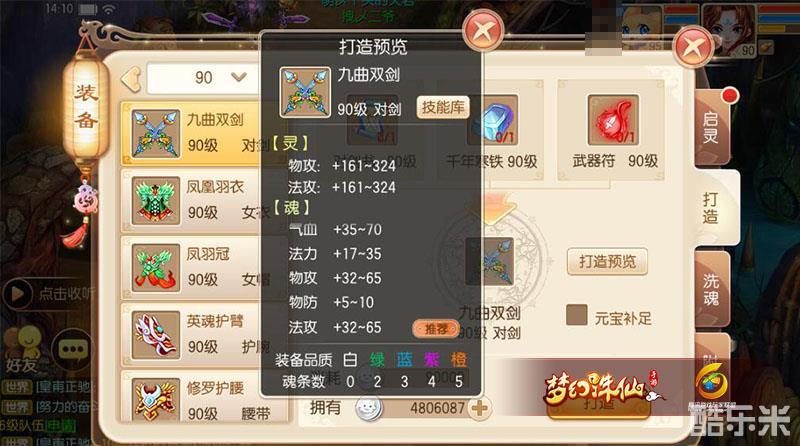This screenshot has width=800, height=446.
Task: Toggle the 元宝补足 checkbox
Action: point(577,315)
